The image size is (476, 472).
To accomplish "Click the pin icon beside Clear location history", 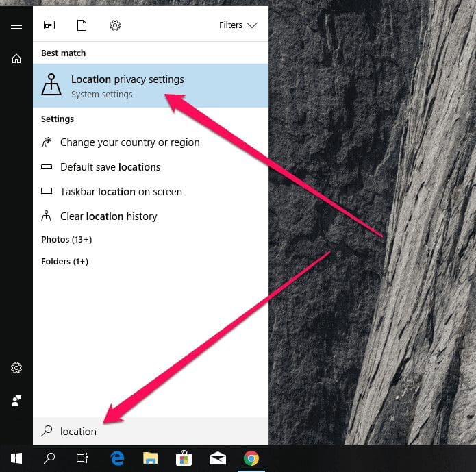I will pos(46,216).
